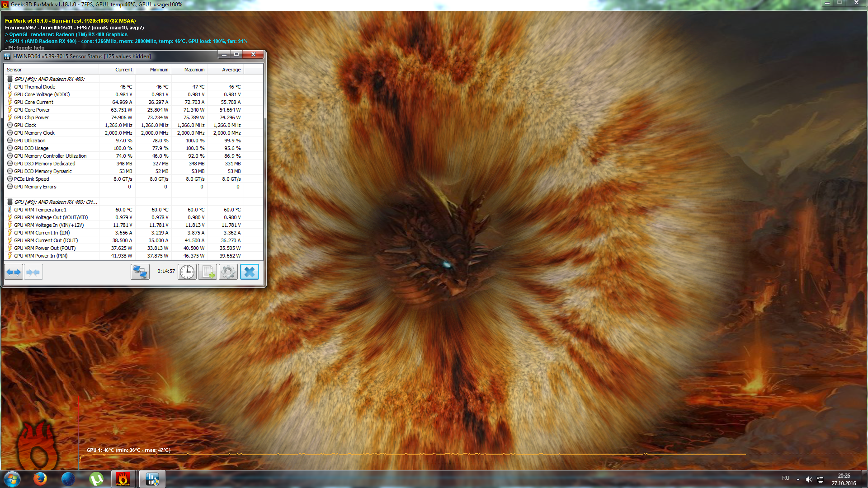Click the collapse columns arrows button
The height and width of the screenshot is (488, 868).
click(33, 272)
